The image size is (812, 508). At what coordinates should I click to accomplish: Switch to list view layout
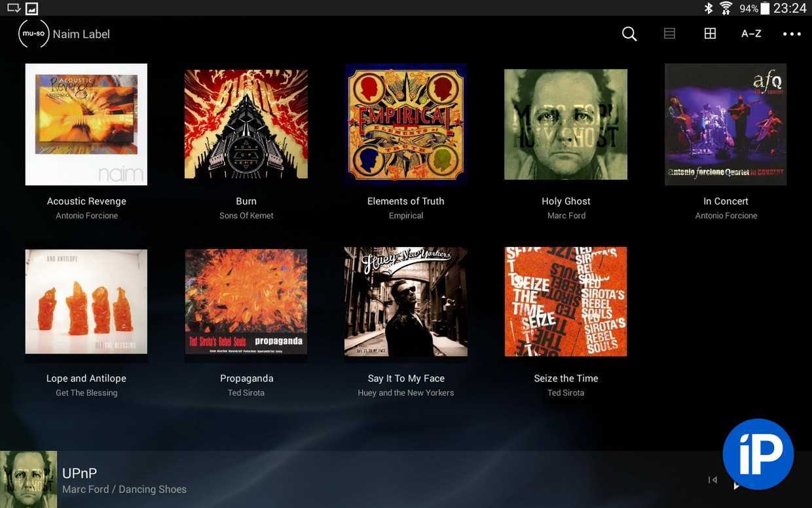pyautogui.click(x=669, y=33)
